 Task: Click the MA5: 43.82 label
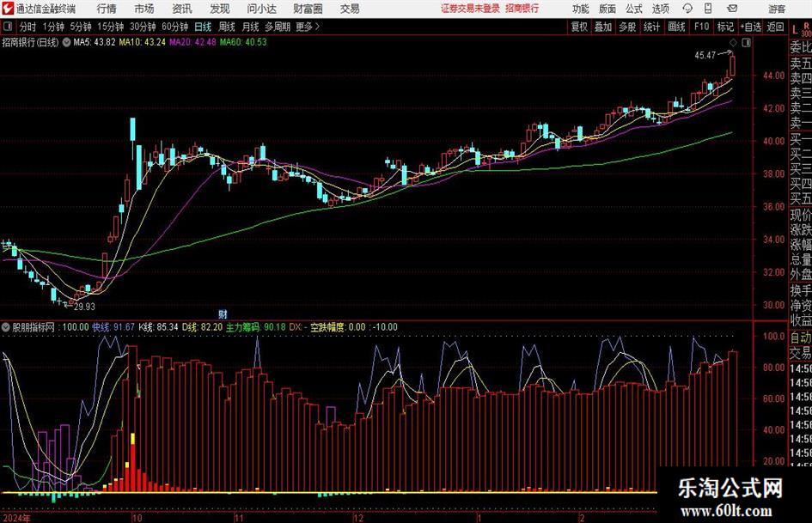[x=95, y=42]
